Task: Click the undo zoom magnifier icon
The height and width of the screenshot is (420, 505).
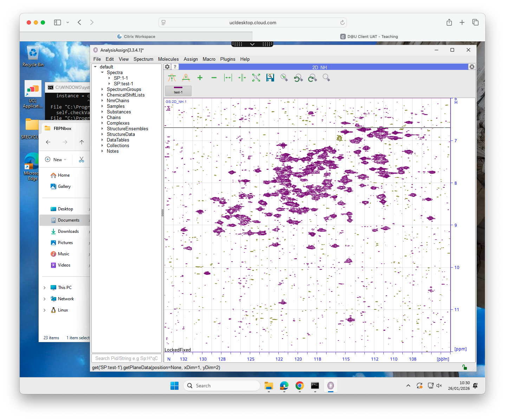Action: pos(298,78)
